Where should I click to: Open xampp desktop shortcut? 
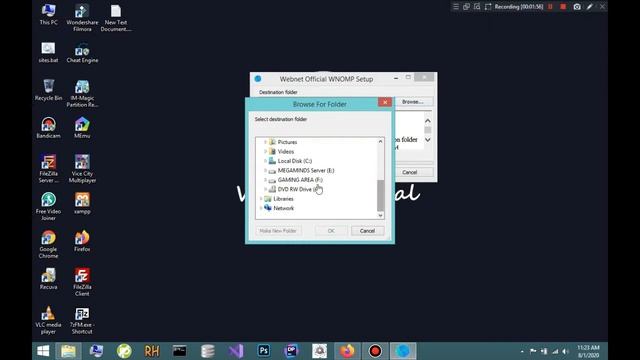tap(82, 203)
